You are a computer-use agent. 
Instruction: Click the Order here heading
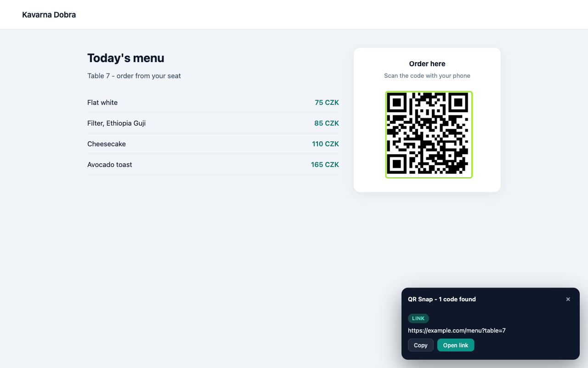pos(427,64)
